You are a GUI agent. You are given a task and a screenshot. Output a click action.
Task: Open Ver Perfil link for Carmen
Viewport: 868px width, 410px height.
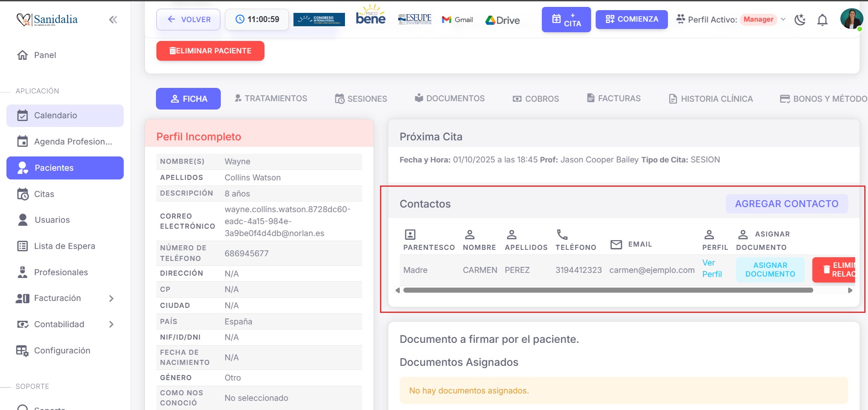(x=712, y=268)
